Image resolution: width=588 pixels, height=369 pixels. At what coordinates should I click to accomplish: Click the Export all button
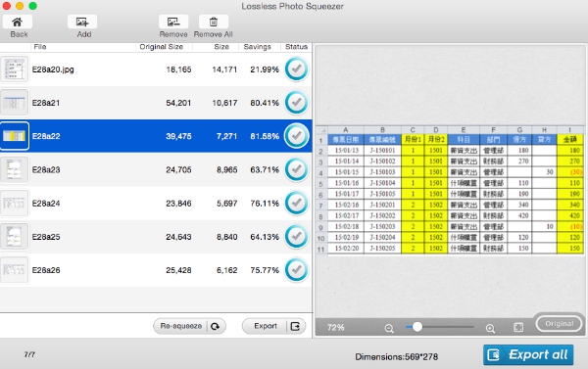528,354
